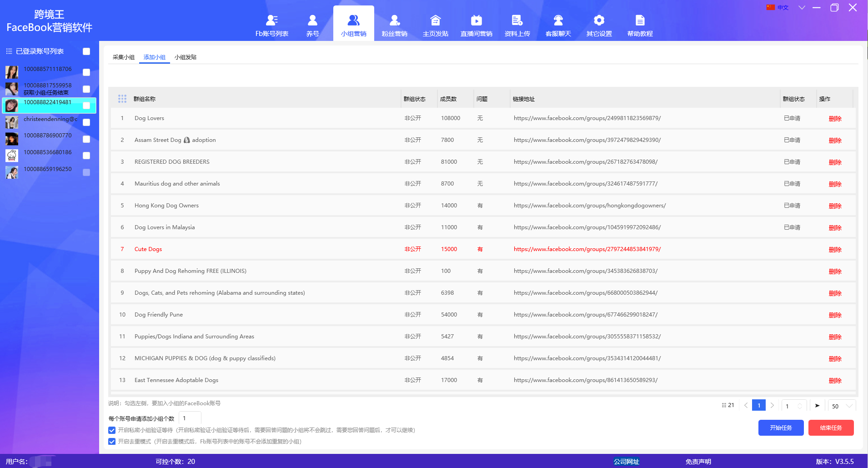The height and width of the screenshot is (468, 868).
Task: Switch to the 采集小组 tab
Action: point(124,57)
